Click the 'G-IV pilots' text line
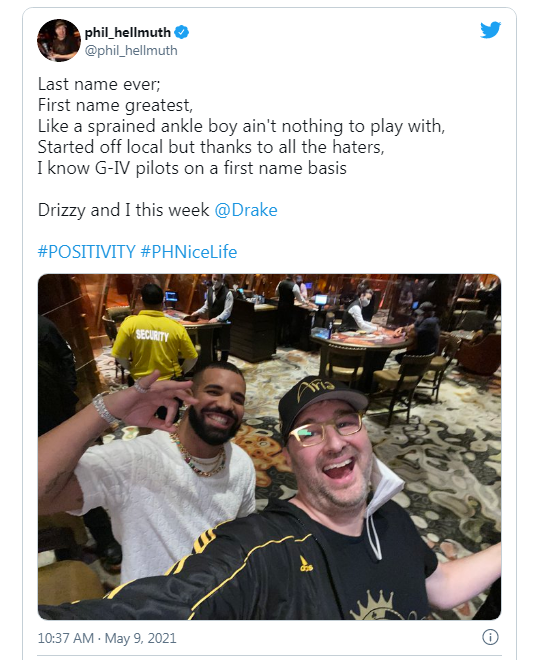Image resolution: width=540 pixels, height=660 pixels. (x=192, y=168)
